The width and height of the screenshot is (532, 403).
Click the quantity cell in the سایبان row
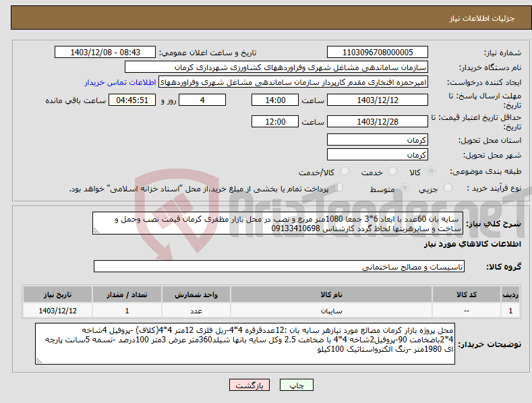pyautogui.click(x=127, y=311)
